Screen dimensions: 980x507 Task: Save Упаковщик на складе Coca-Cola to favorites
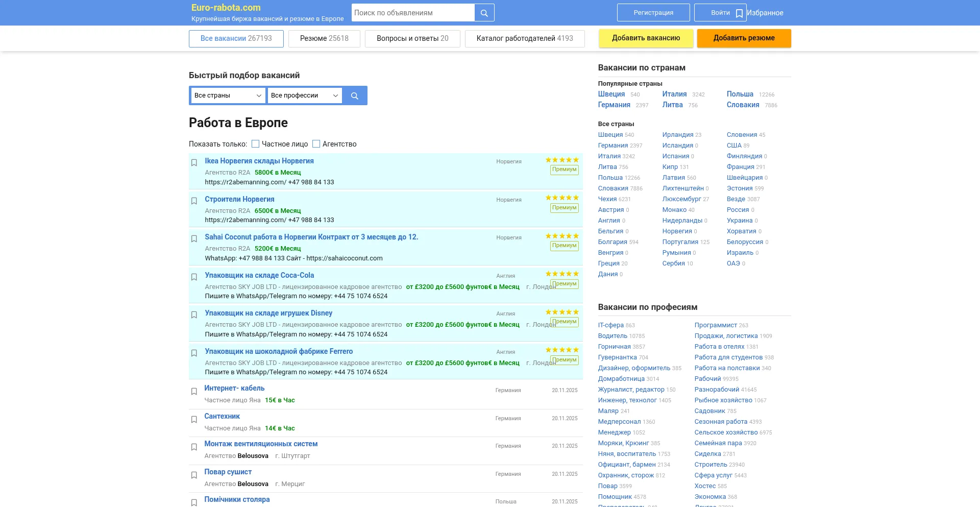tap(194, 277)
